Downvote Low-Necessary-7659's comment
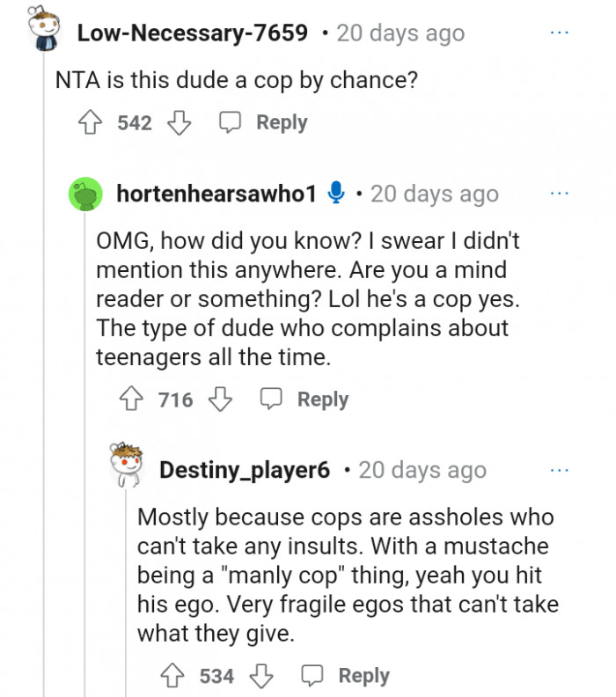The width and height of the screenshot is (616, 697). click(179, 123)
